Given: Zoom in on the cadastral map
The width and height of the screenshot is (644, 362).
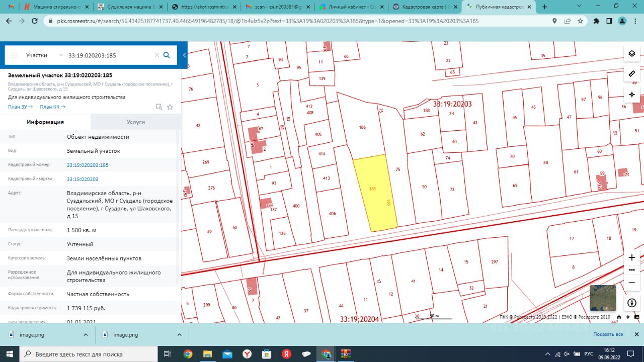Looking at the screenshot, I should 632,257.
